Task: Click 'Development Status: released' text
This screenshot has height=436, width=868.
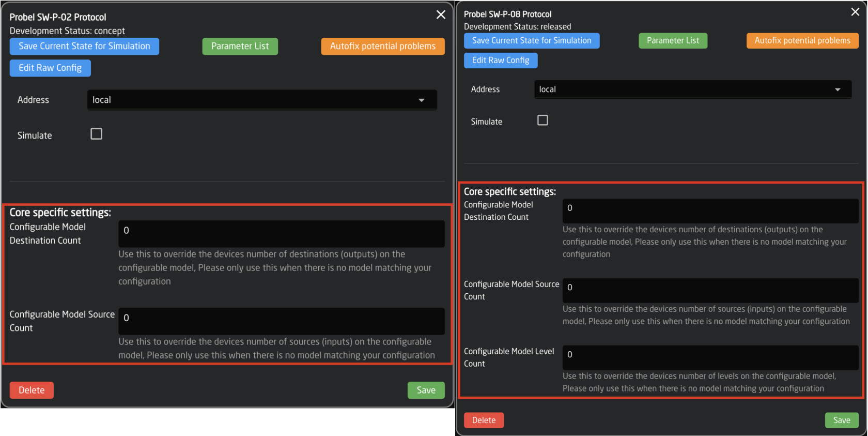Action: point(518,26)
